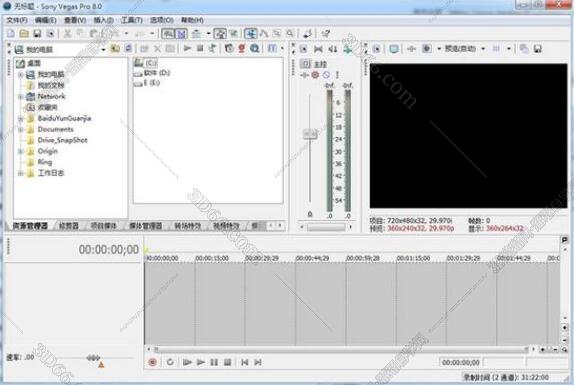Viewport: 574px width, 385px height.
Task: Save the project using the disk icon
Action: (37, 34)
